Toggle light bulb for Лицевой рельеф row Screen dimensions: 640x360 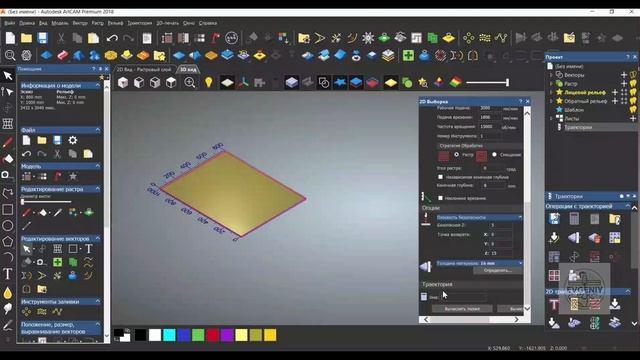[633, 92]
